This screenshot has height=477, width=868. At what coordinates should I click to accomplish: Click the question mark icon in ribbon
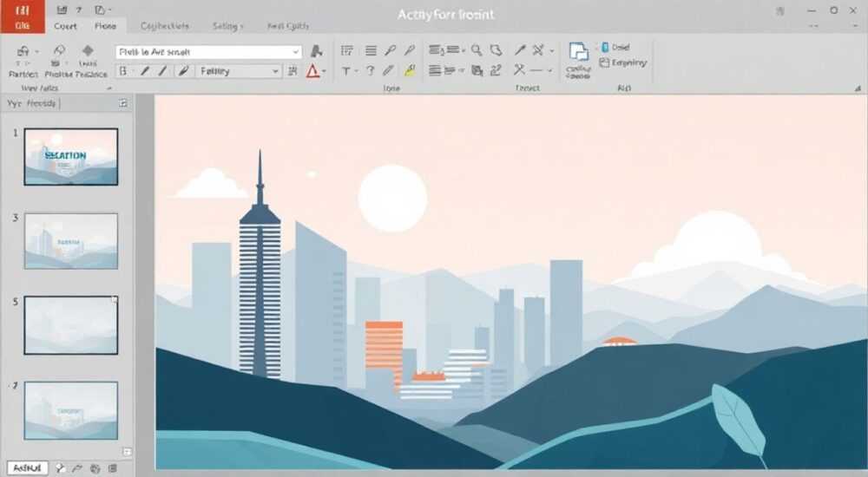coord(371,70)
